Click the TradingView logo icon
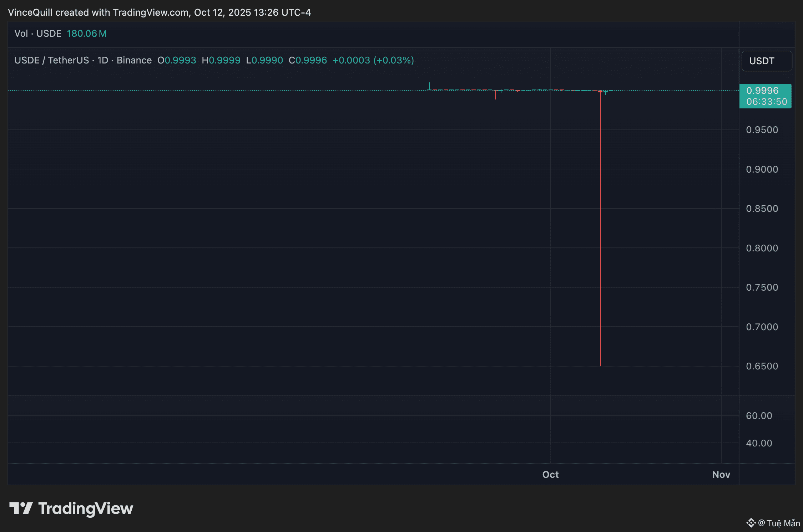 tap(21, 508)
